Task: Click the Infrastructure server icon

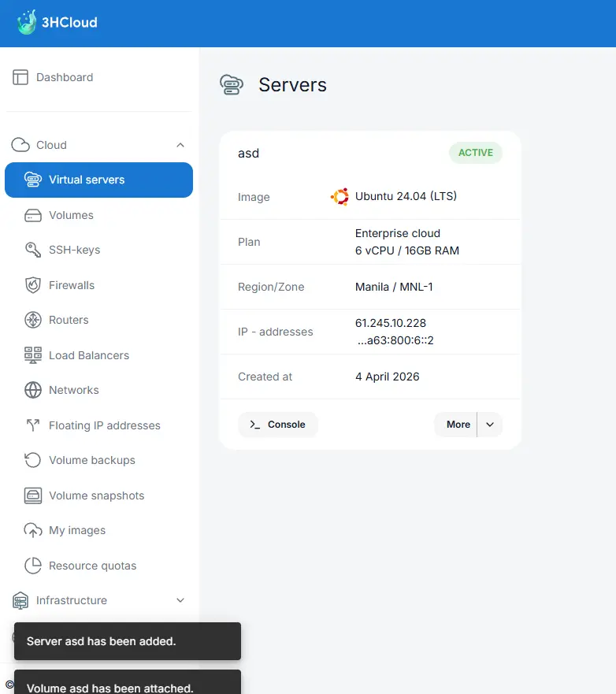Action: pos(20,600)
